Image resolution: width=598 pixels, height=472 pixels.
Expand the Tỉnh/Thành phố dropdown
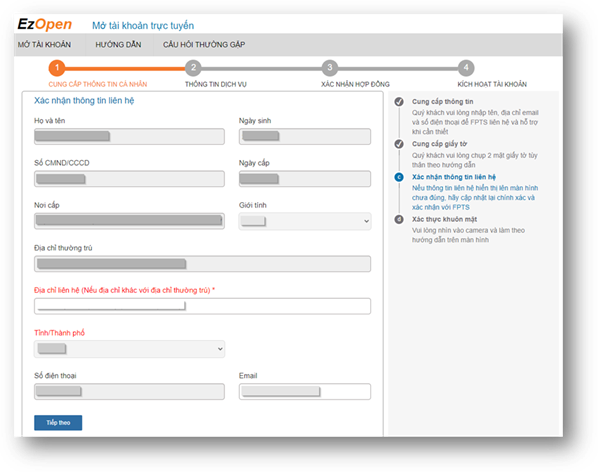[x=129, y=349]
